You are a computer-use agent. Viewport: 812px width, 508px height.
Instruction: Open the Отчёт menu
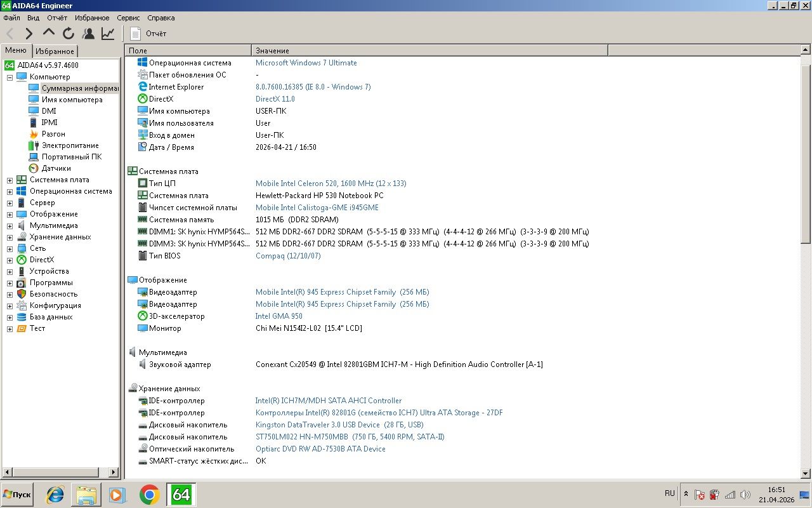57,18
